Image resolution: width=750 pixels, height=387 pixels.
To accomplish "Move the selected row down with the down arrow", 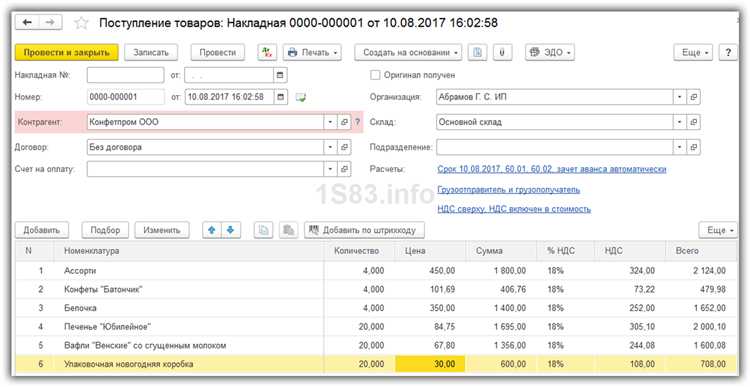I will [230, 230].
